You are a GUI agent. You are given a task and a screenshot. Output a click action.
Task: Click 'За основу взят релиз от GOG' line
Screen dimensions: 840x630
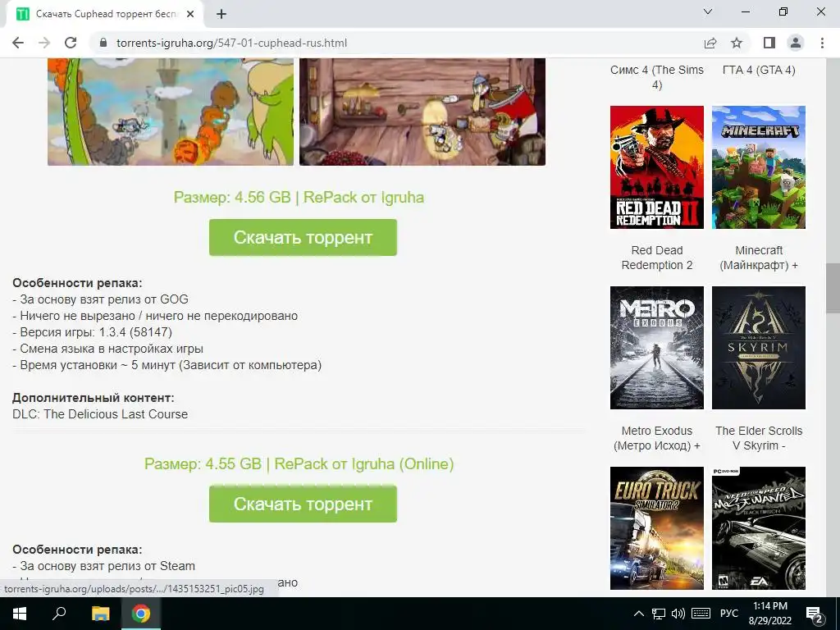click(x=100, y=299)
